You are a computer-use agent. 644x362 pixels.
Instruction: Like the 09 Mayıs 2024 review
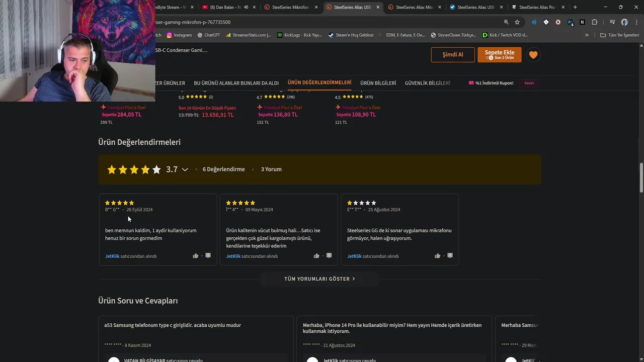(x=316, y=256)
